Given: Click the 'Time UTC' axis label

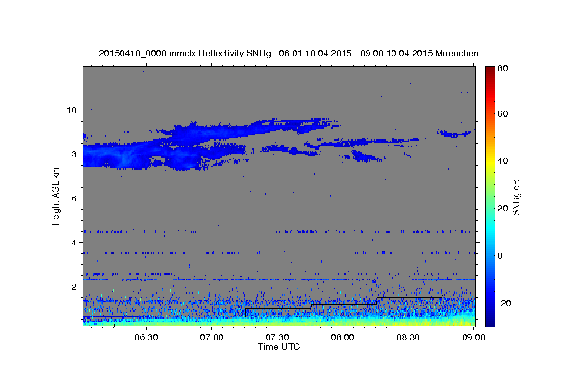Looking at the screenshot, I should point(279,347).
